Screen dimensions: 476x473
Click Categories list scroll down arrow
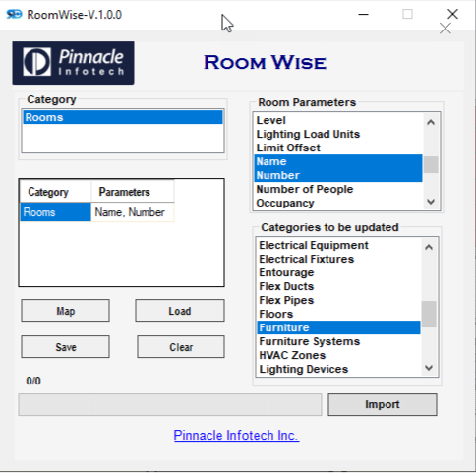[x=429, y=368]
